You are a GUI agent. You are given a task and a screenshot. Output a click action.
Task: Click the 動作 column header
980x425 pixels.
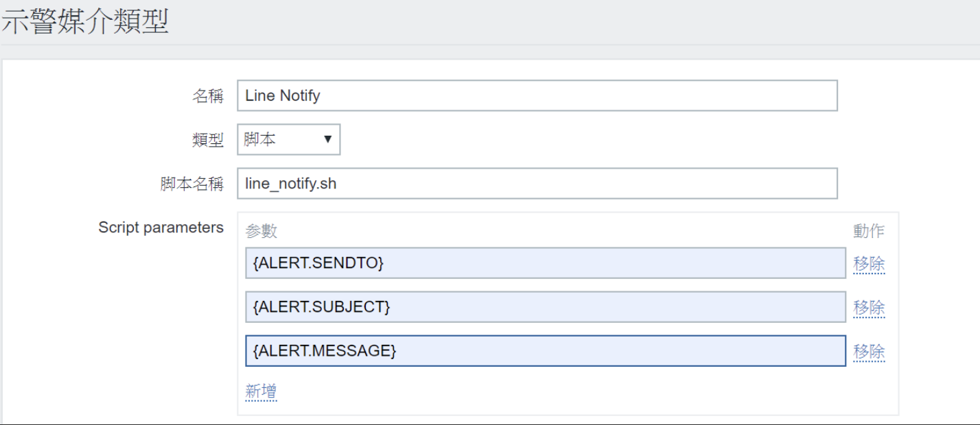pos(869,231)
